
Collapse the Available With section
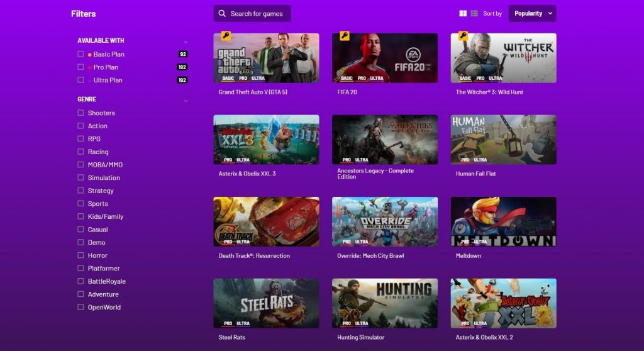[x=186, y=42]
